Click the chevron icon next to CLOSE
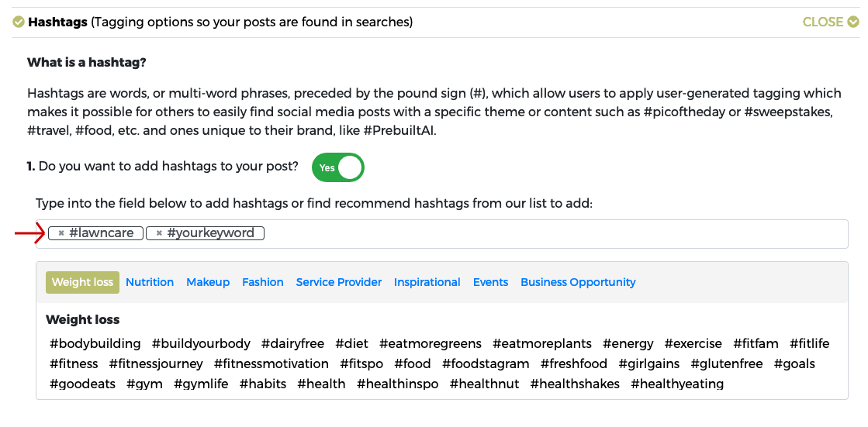Image resolution: width=868 pixels, height=427 pixels. pos(852,22)
